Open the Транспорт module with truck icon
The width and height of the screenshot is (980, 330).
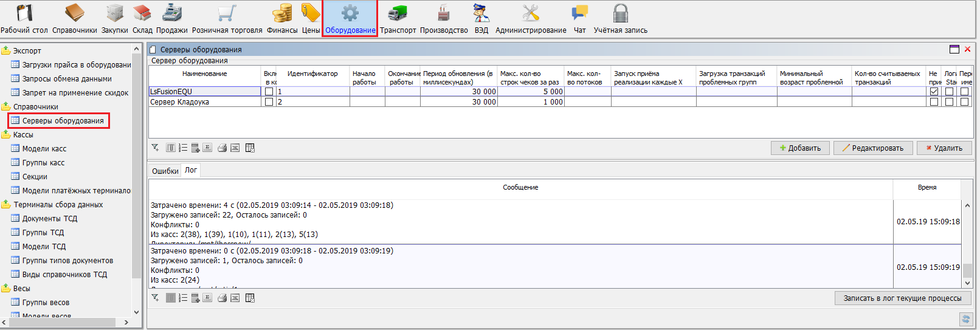(x=398, y=18)
